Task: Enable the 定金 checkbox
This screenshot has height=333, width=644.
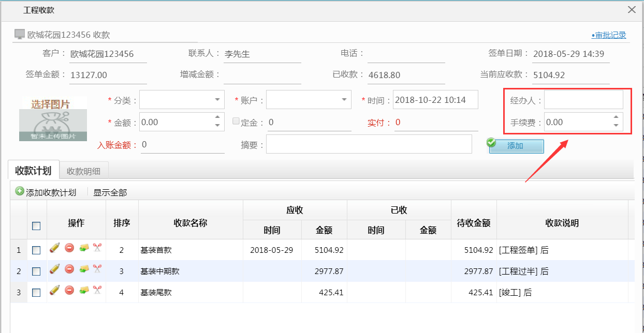Action: tap(236, 121)
